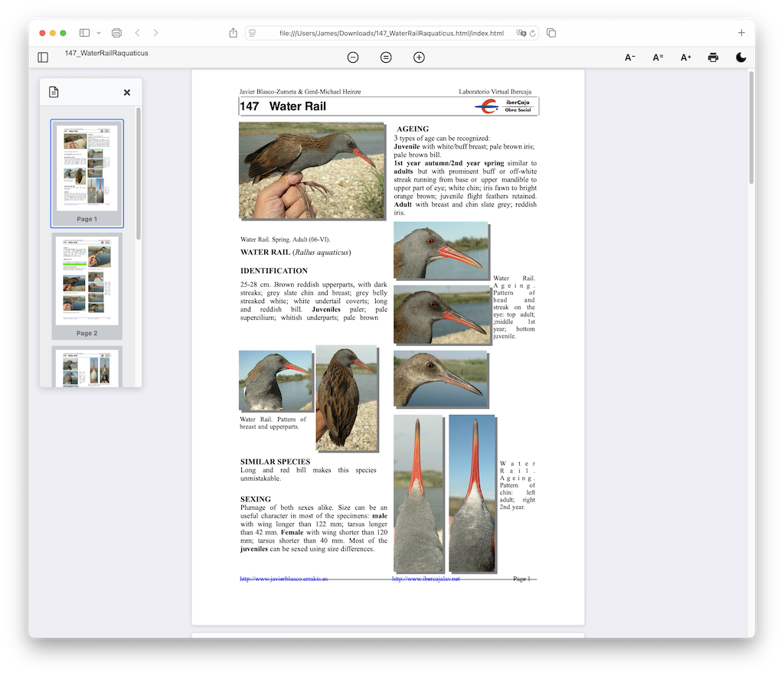Open the Safari tab overview
The height and width of the screenshot is (676, 784).
point(551,33)
